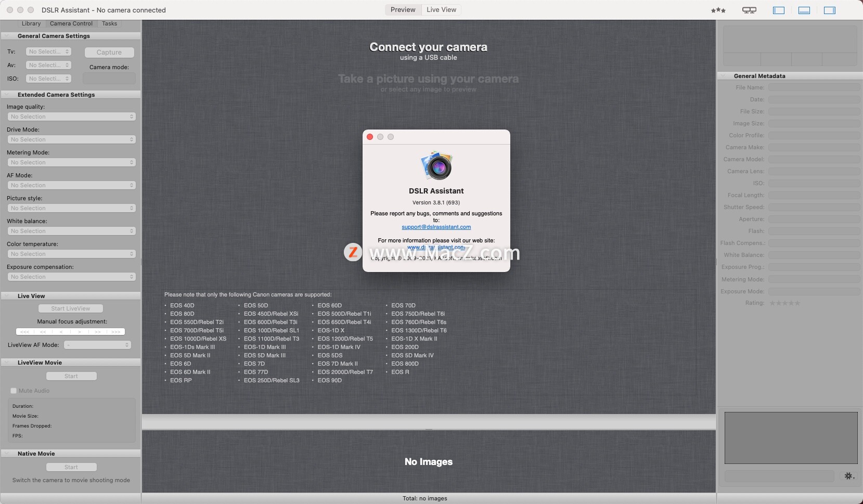Click the medium >> focus adjustment button

point(97,331)
